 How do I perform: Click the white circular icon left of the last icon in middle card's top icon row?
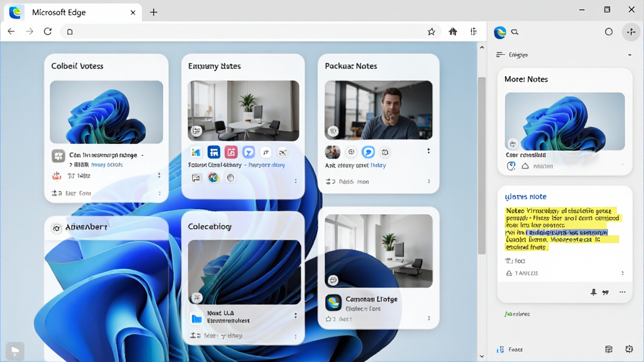coord(266,152)
